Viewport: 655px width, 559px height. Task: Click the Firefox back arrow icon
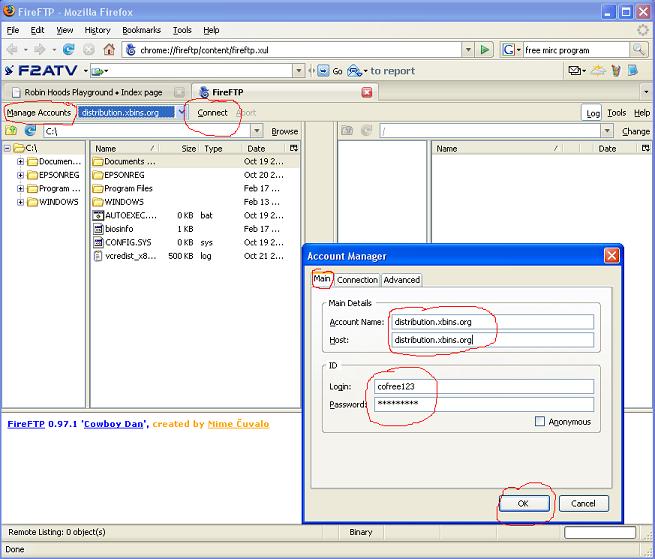pyautogui.click(x=12, y=50)
